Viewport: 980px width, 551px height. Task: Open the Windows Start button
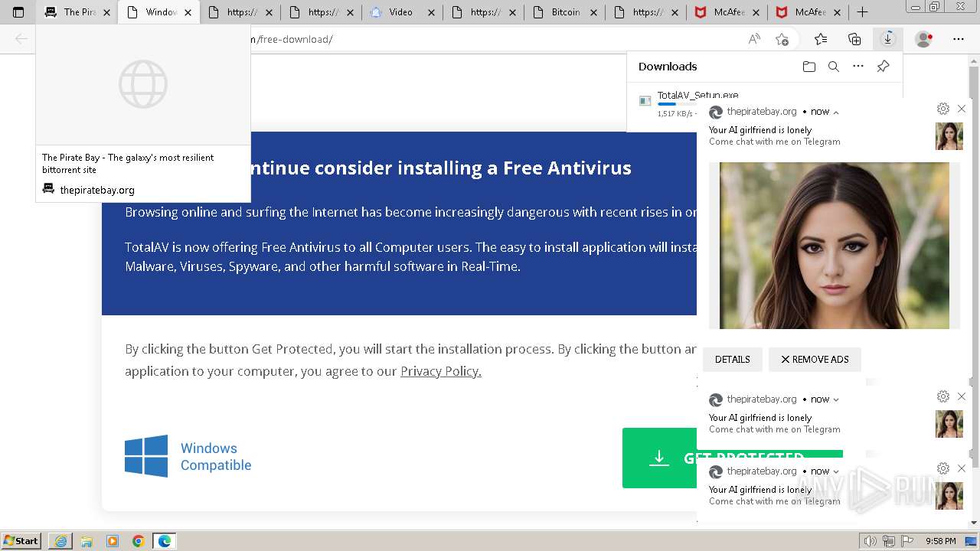(x=21, y=541)
